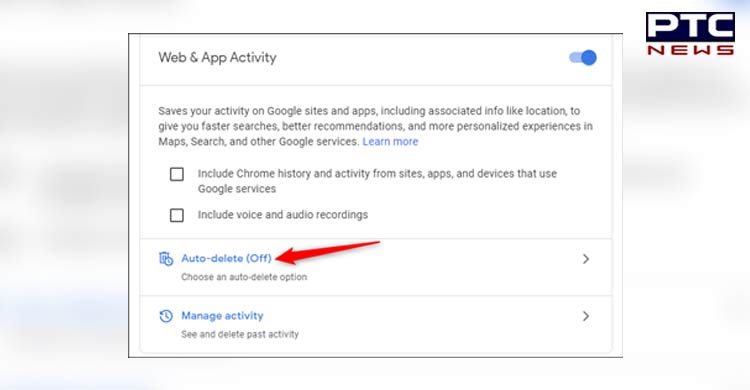
Task: Click the Web & App Activity heading
Action: (x=218, y=57)
